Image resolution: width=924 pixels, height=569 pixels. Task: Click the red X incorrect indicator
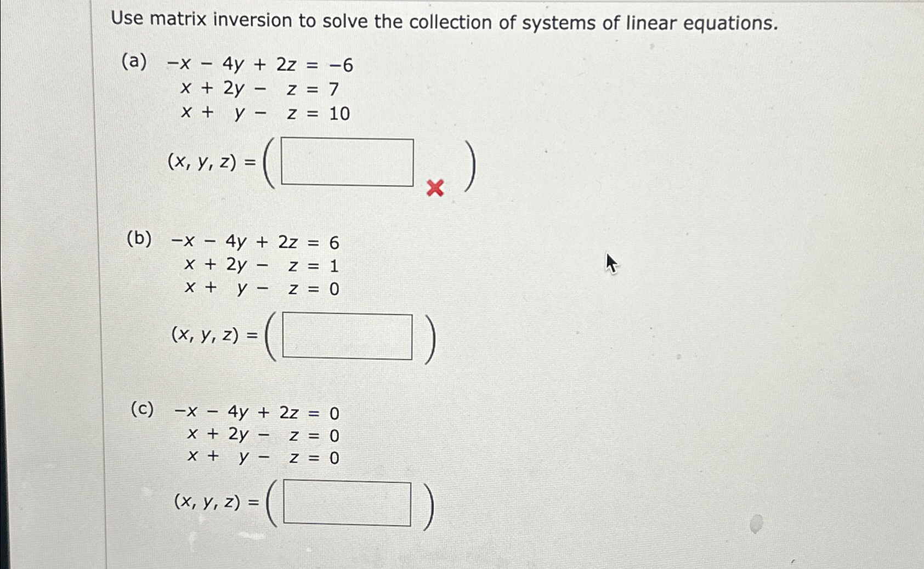pos(434,188)
